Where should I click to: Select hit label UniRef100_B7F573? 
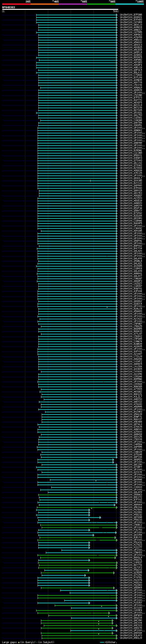pyautogui.click(x=131, y=98)
